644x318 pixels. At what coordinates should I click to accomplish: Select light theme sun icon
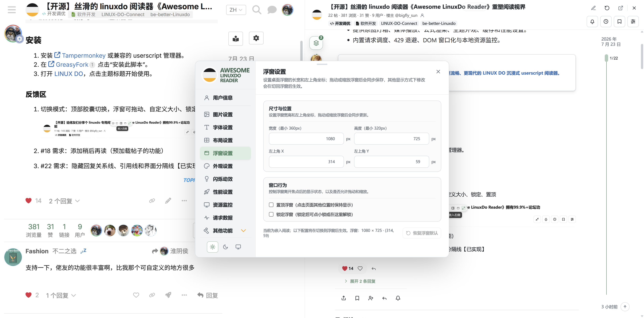pyautogui.click(x=212, y=247)
